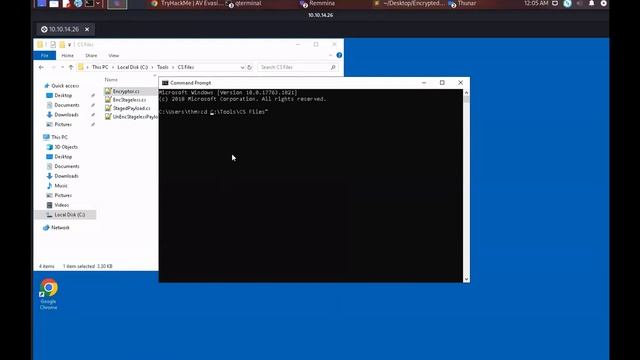
Task: Click Explorer up-directory arrow
Action: tap(71, 67)
